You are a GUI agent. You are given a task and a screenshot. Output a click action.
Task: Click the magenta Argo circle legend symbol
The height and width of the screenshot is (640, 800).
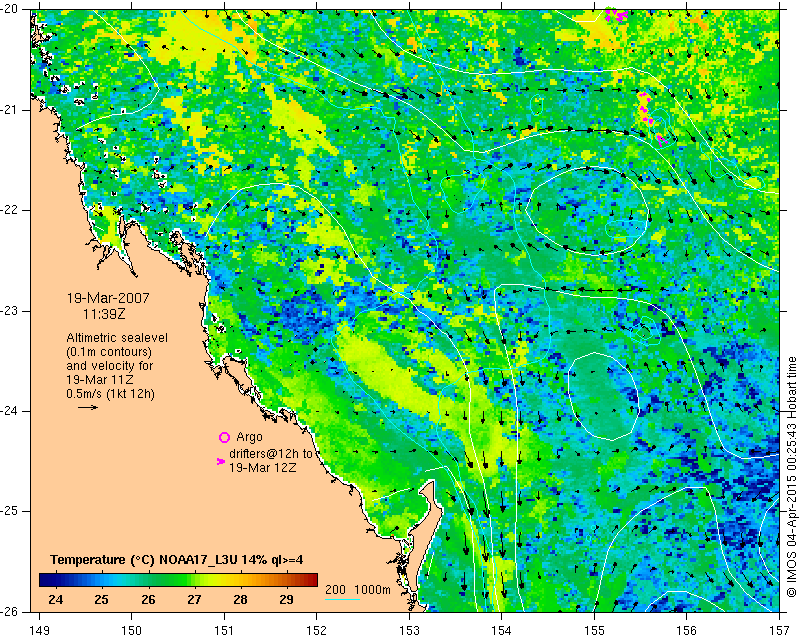tap(224, 437)
